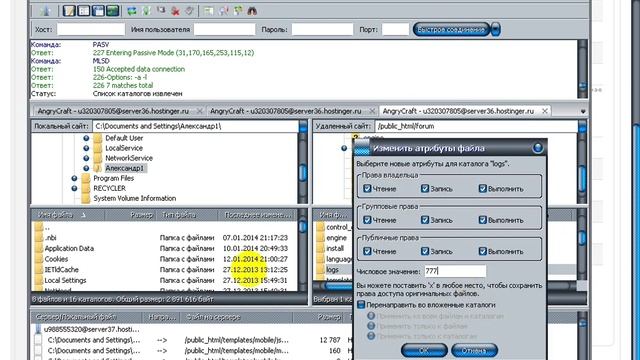
Task: Sort local files by Размер column
Action: coord(130,215)
